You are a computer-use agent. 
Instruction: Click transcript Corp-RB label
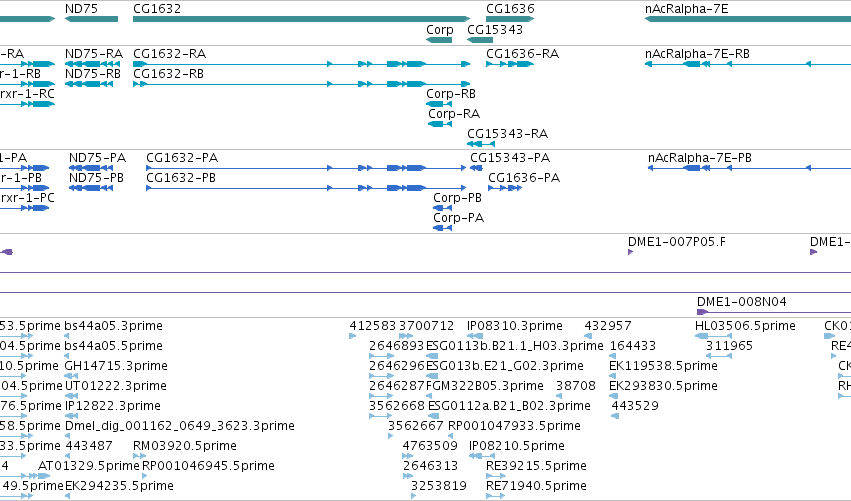[451, 94]
